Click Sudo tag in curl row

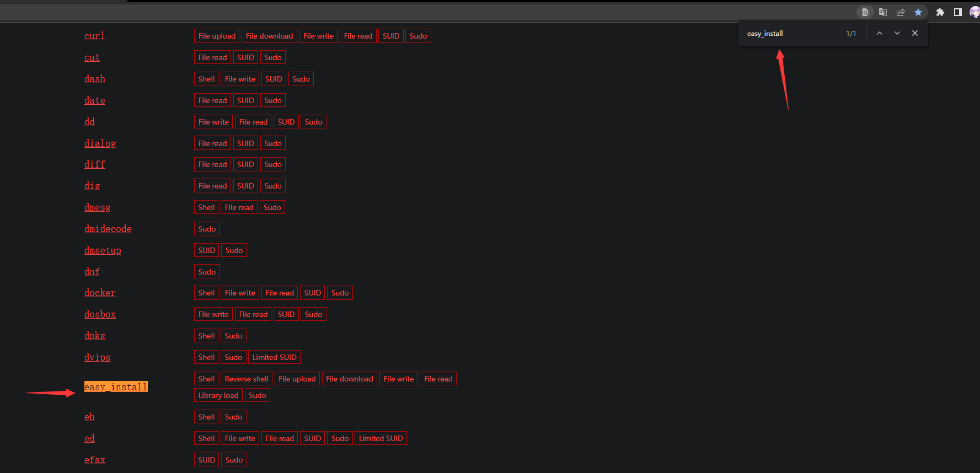[x=418, y=36]
